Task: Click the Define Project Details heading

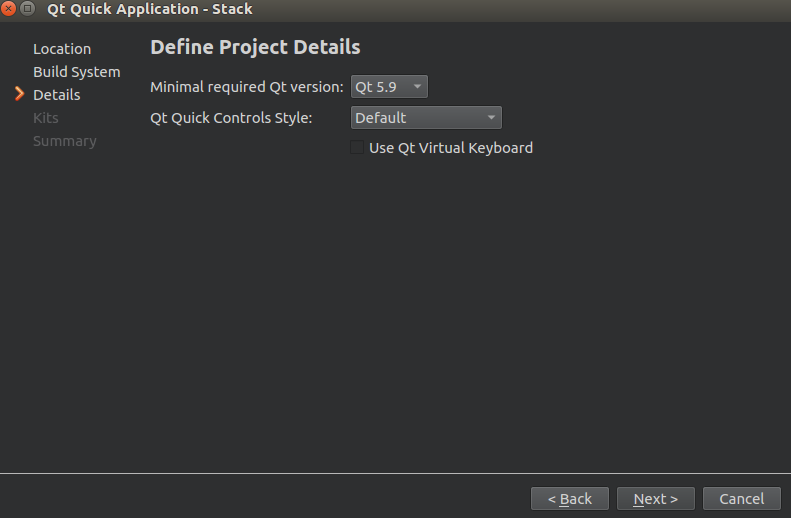Action: coord(255,47)
